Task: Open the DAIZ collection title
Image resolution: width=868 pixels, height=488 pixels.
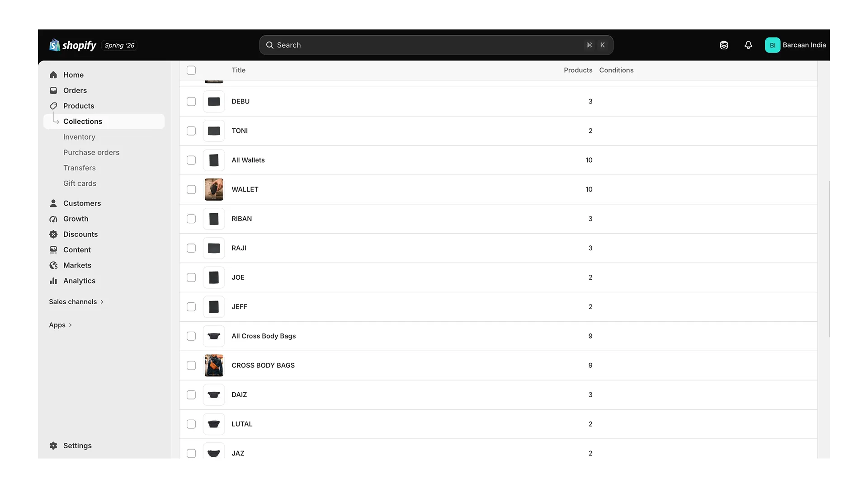Action: coord(239,395)
